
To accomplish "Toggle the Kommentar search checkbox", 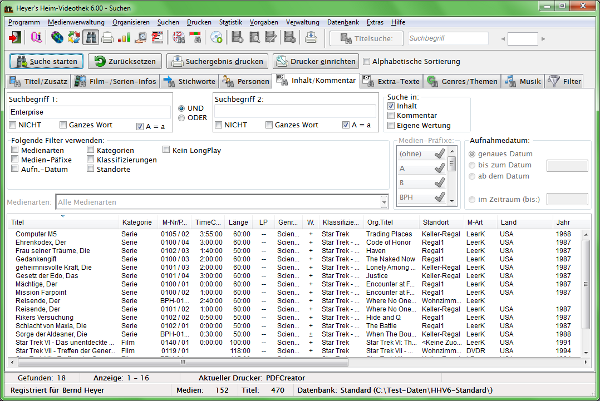I will (392, 115).
